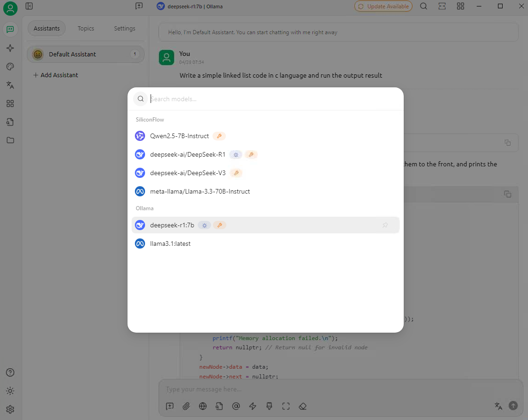Viewport: 528px width, 420px height.
Task: Switch to the Topics tab
Action: (86, 28)
